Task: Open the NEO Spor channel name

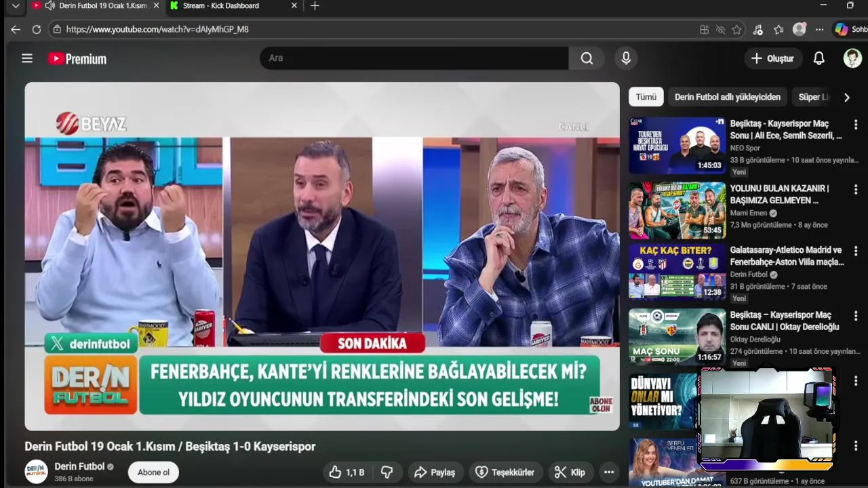Action: 745,148
